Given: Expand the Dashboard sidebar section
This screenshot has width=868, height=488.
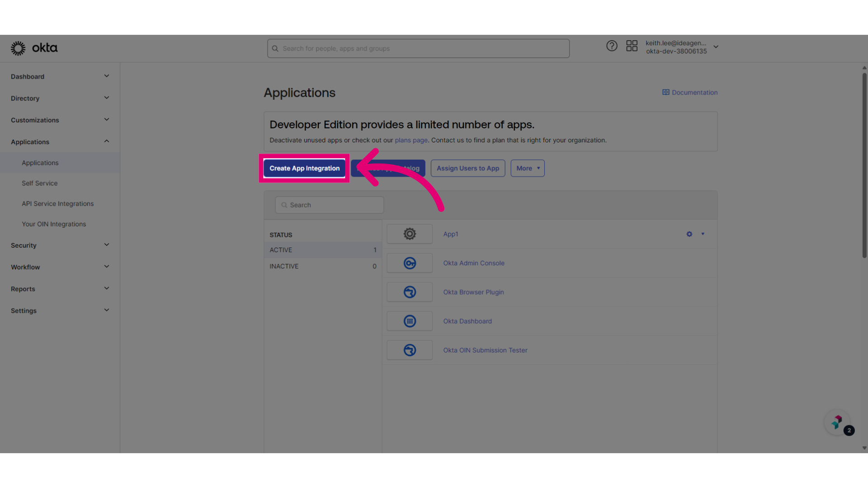Looking at the screenshot, I should [x=107, y=76].
